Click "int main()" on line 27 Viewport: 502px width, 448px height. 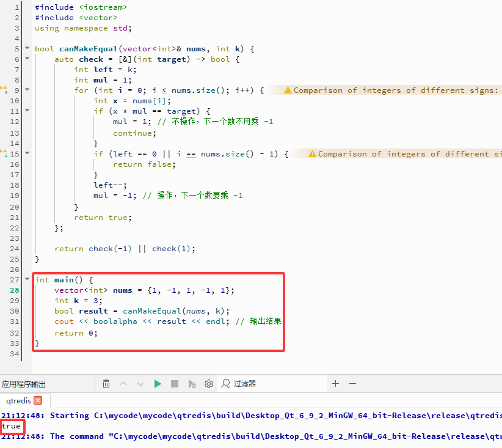pos(59,280)
